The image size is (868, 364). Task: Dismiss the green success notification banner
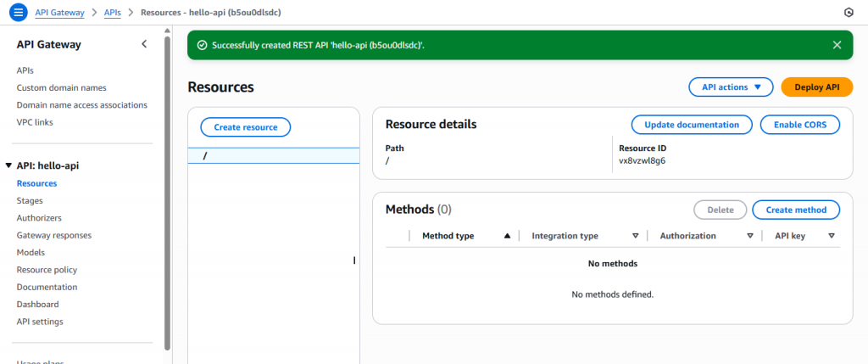(837, 45)
